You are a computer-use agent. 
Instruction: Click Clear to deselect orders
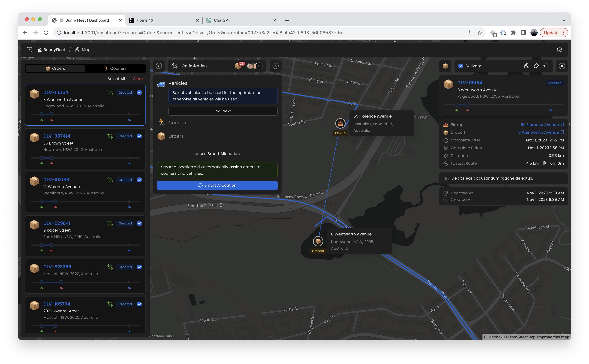138,79
